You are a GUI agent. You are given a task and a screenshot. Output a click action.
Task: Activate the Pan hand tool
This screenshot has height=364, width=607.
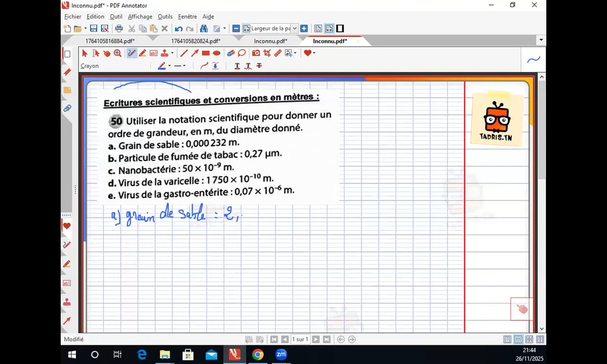click(x=107, y=53)
